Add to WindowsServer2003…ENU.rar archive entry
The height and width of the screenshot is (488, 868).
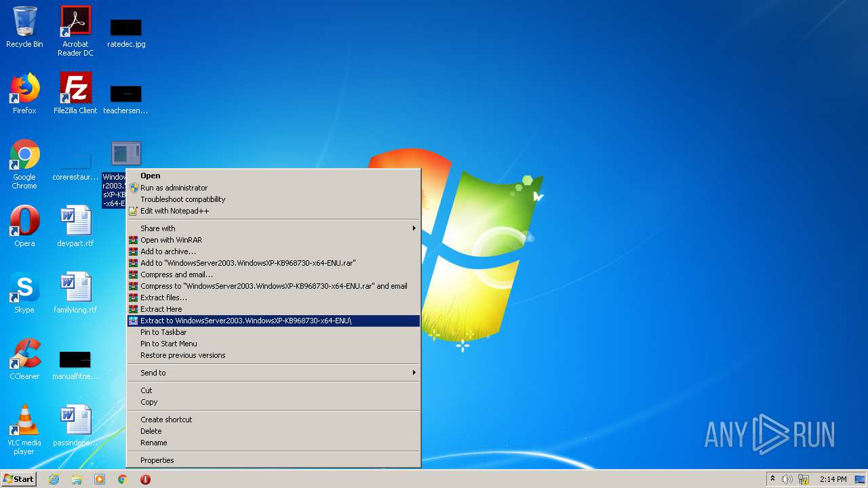coord(274,263)
